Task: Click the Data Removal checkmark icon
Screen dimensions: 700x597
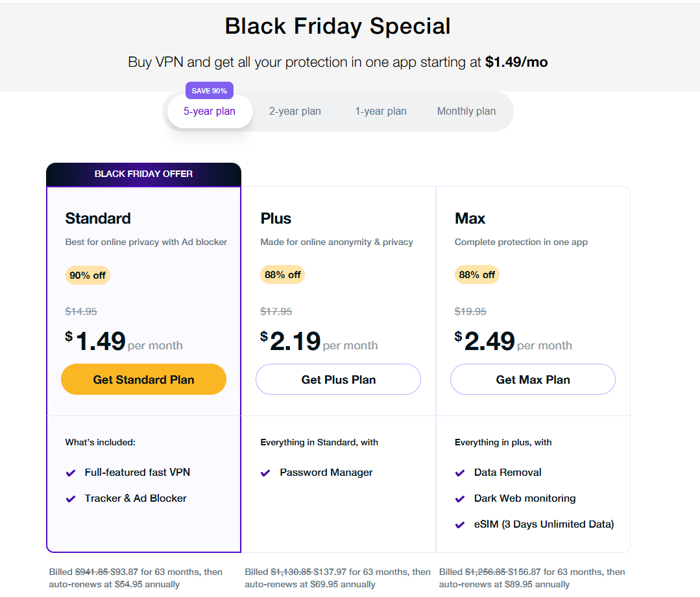Action: coord(460,473)
